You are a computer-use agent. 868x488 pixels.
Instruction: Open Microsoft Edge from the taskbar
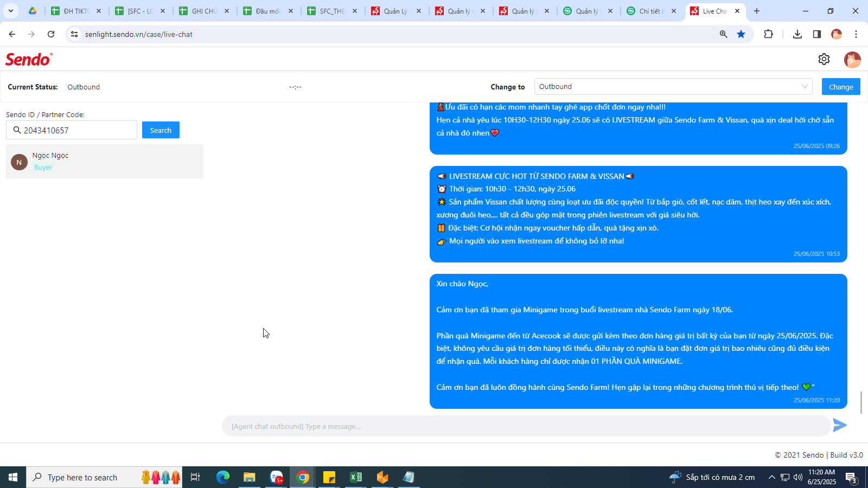[223, 477]
